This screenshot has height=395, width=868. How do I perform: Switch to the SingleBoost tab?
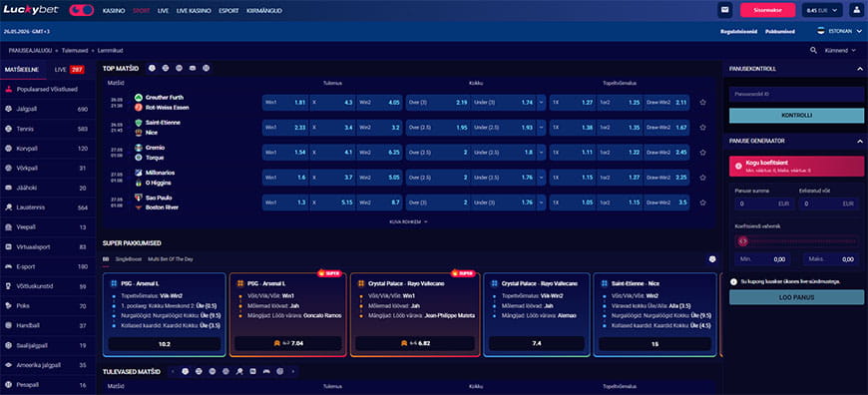pyautogui.click(x=129, y=259)
